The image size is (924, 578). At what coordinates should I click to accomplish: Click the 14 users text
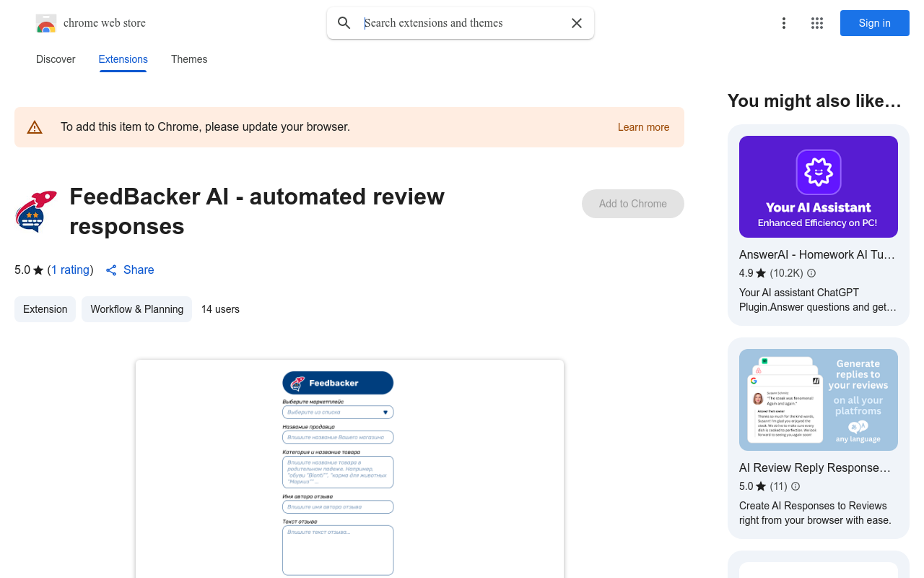pyautogui.click(x=220, y=309)
